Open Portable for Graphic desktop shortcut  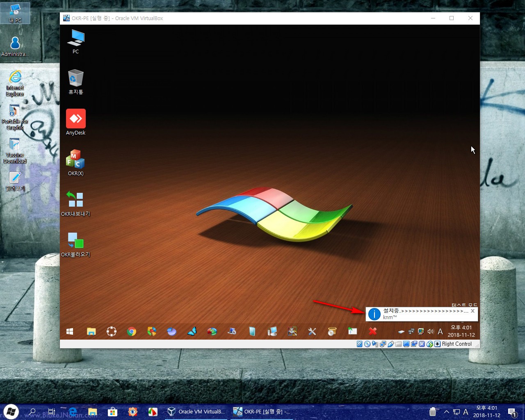click(x=15, y=117)
